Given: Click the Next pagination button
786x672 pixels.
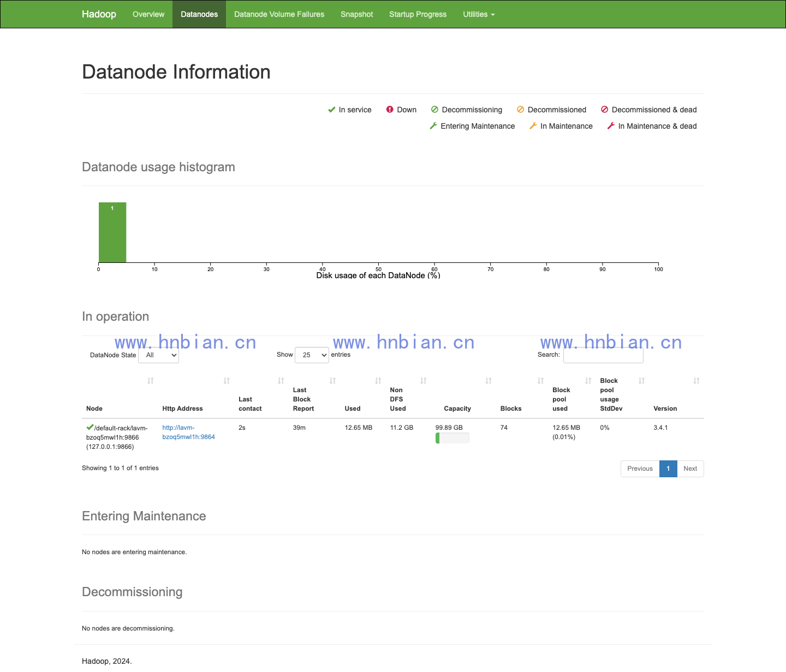Looking at the screenshot, I should coord(690,469).
